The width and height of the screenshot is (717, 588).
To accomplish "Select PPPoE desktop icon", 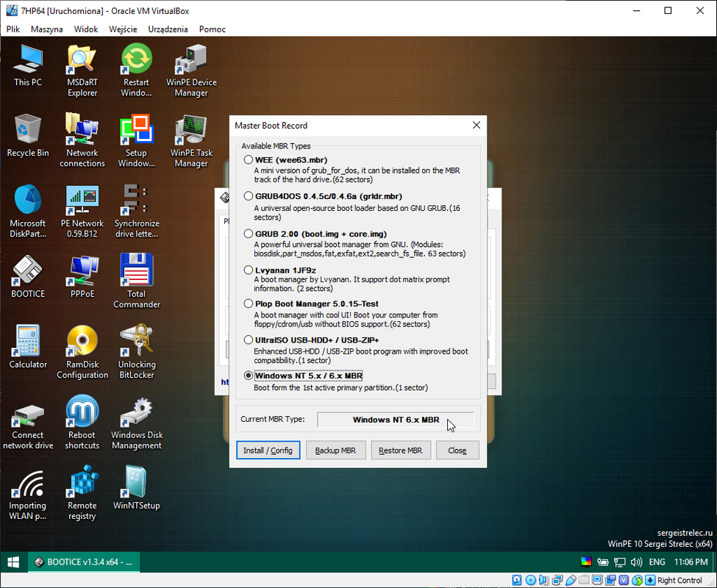I will [x=82, y=277].
